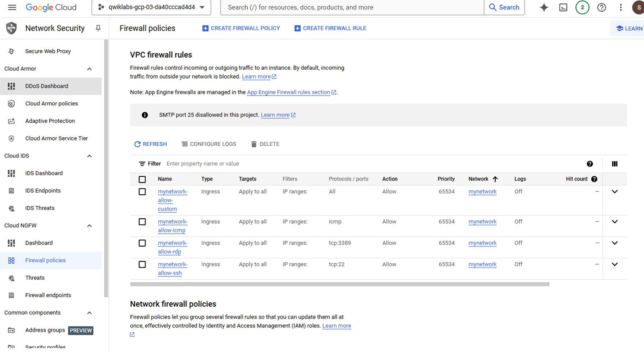Open IDS Threats page

tap(51, 208)
